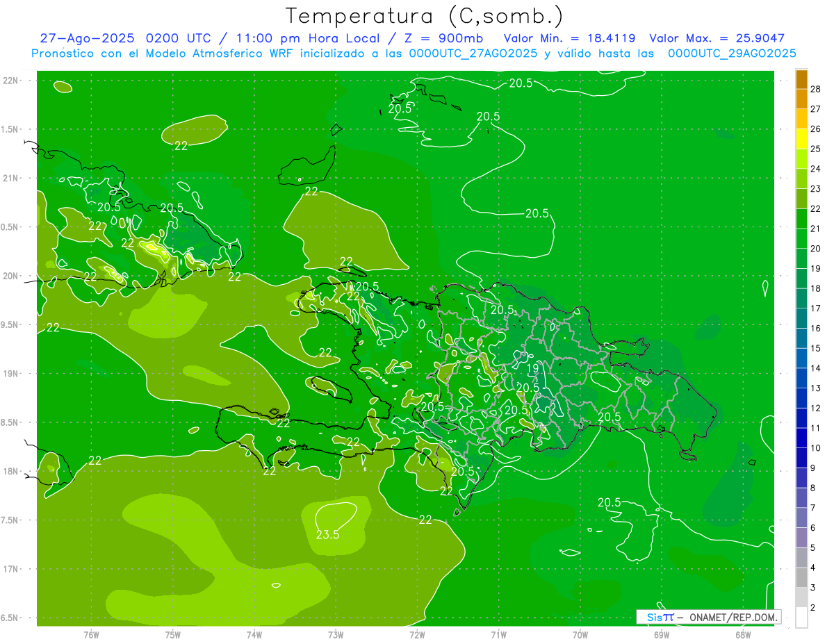Click the 69W longitude axis label
Viewport: 834px width, 644px height.
[x=662, y=634]
